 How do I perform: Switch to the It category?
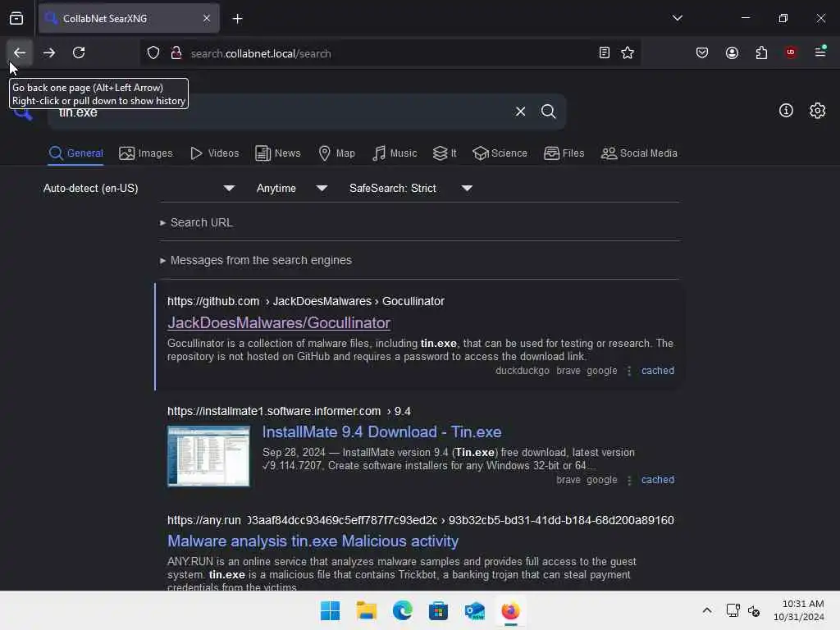pos(445,153)
